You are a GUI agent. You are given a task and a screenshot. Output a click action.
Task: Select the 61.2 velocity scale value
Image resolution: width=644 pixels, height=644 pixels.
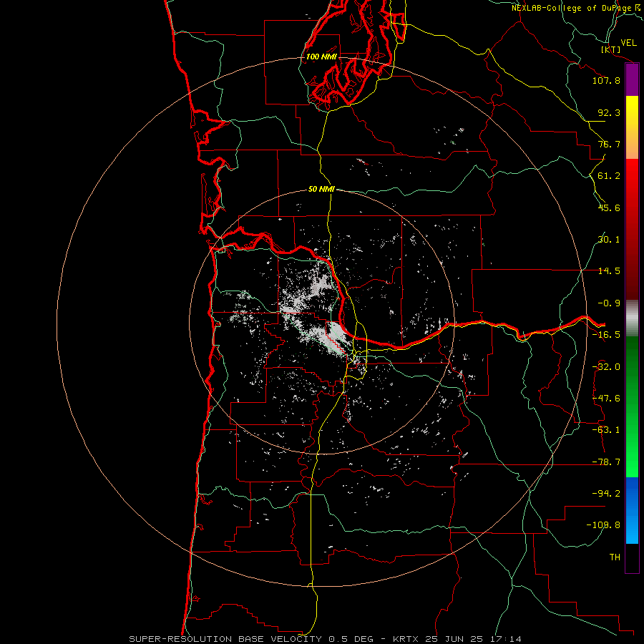[609, 176]
